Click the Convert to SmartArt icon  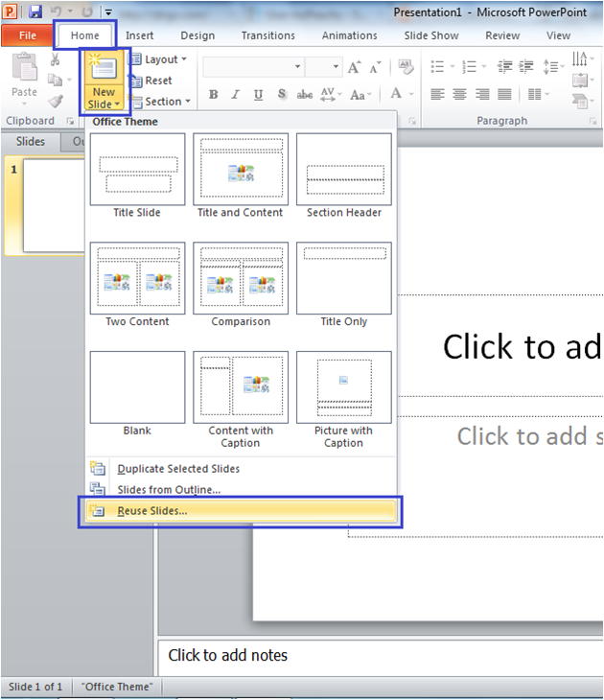[580, 102]
